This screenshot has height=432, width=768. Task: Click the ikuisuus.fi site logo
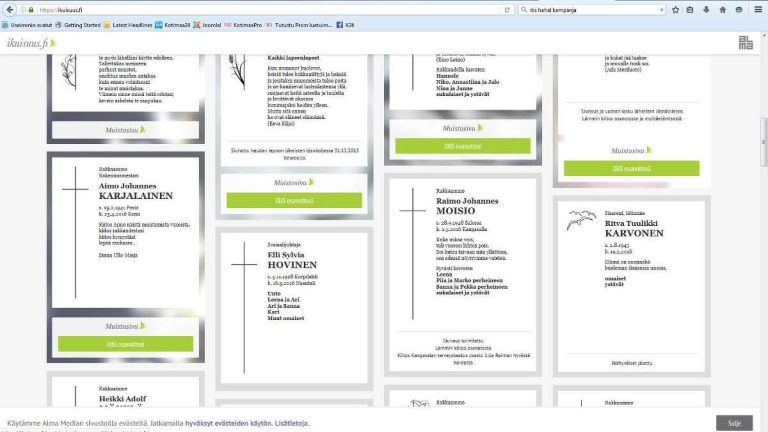coord(31,43)
